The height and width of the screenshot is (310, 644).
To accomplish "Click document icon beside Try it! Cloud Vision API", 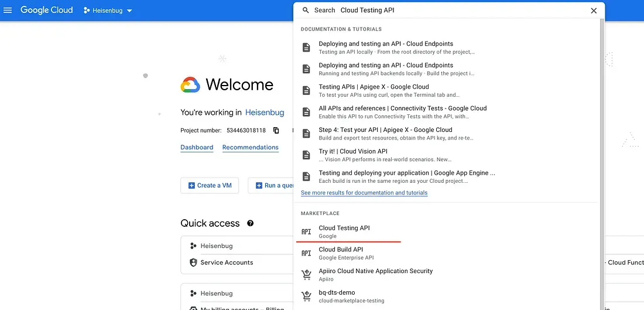I will (x=306, y=155).
